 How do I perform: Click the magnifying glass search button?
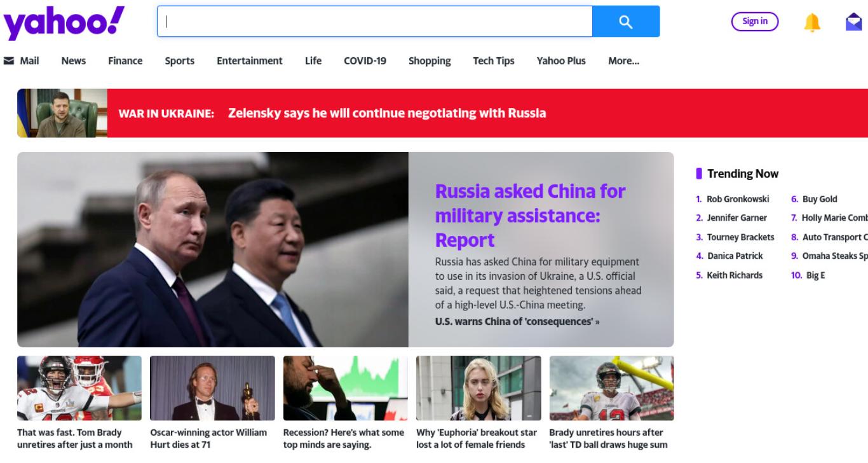click(626, 22)
